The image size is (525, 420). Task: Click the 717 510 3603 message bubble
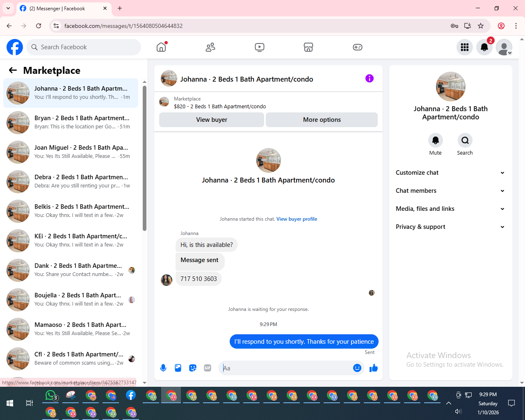click(199, 279)
